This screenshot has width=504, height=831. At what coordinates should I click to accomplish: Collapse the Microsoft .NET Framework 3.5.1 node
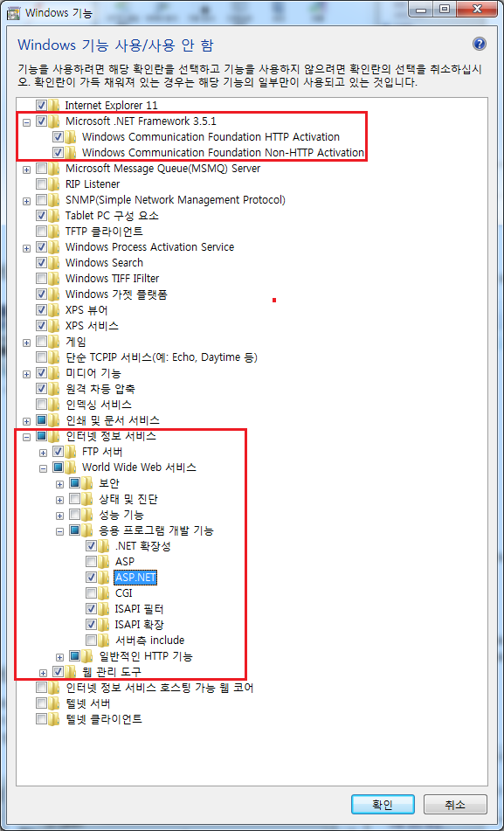tap(26, 121)
